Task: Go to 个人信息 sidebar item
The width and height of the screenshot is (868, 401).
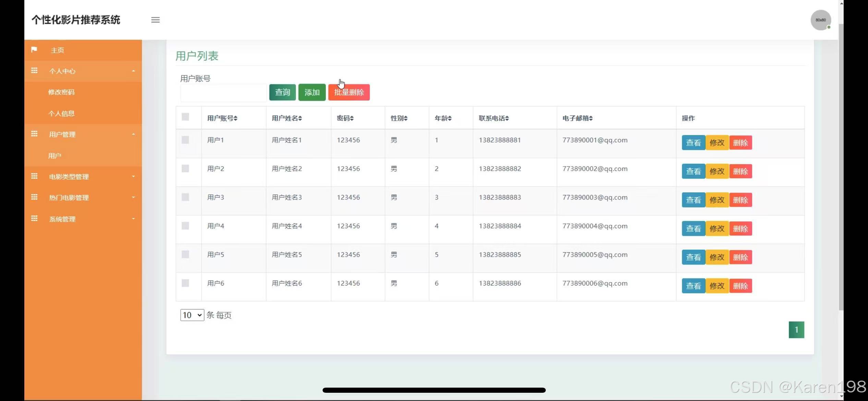Action: pyautogui.click(x=61, y=113)
